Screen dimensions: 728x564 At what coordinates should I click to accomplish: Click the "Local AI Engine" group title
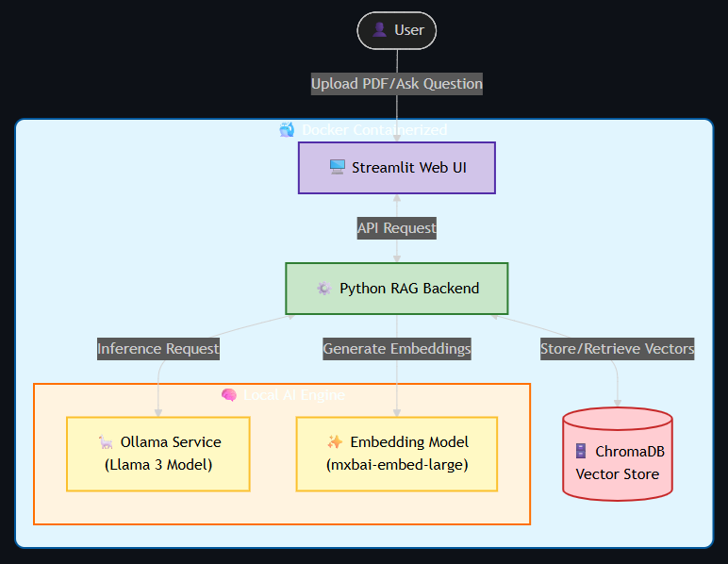click(294, 395)
